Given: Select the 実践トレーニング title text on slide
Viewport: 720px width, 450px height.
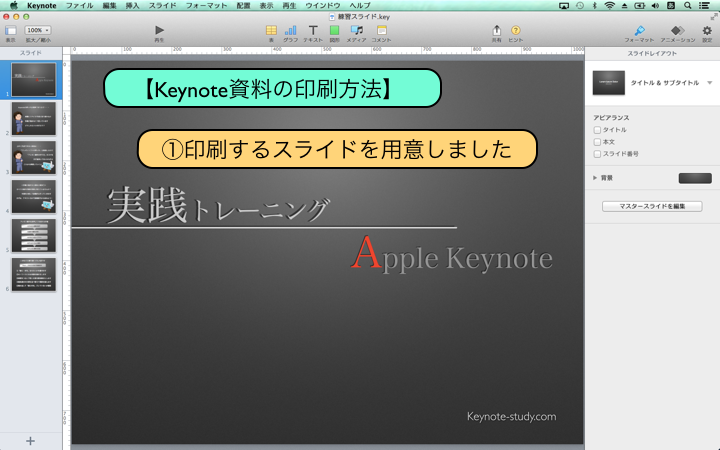Looking at the screenshot, I should tap(218, 206).
